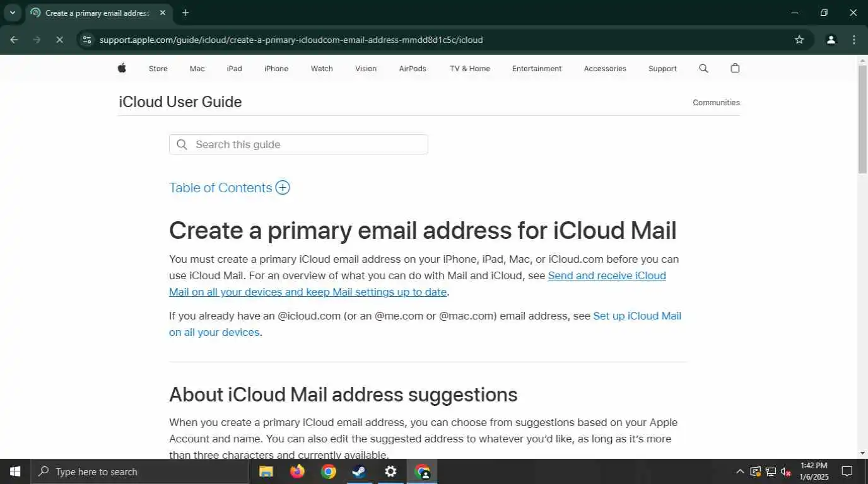The height and width of the screenshot is (484, 868).
Task: Follow 'Set up iCloud Mail on all your devices' link
Action: pos(425,324)
